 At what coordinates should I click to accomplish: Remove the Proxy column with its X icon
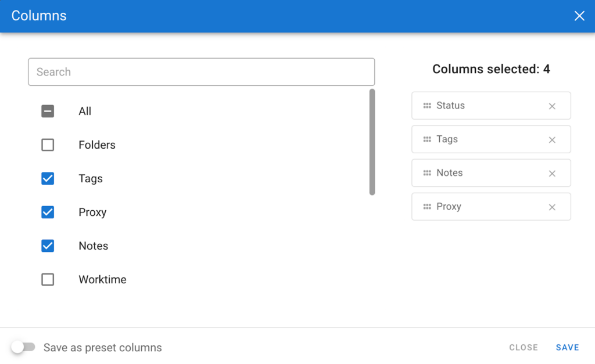coord(552,207)
